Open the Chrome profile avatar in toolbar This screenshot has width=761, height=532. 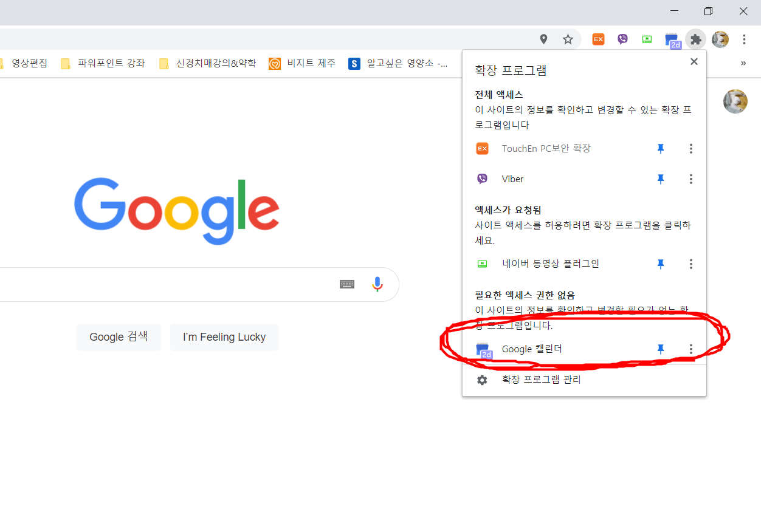(x=720, y=39)
